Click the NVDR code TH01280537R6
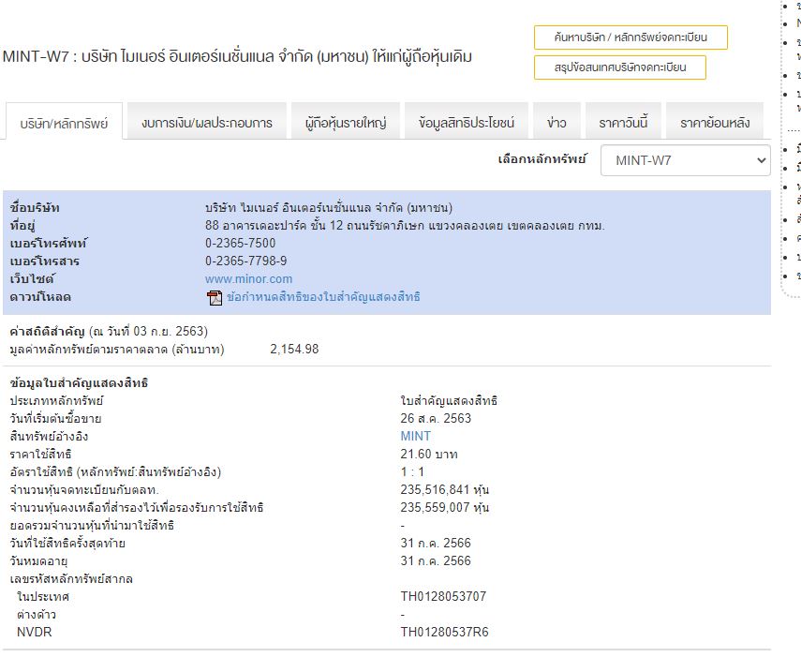Screen dimensions: 801x672 pyautogui.click(x=444, y=633)
